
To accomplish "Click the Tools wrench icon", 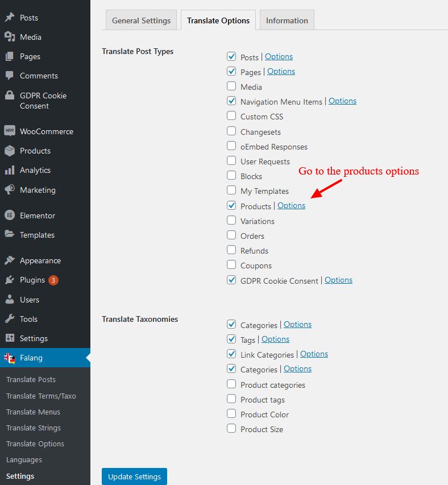I will [10, 318].
